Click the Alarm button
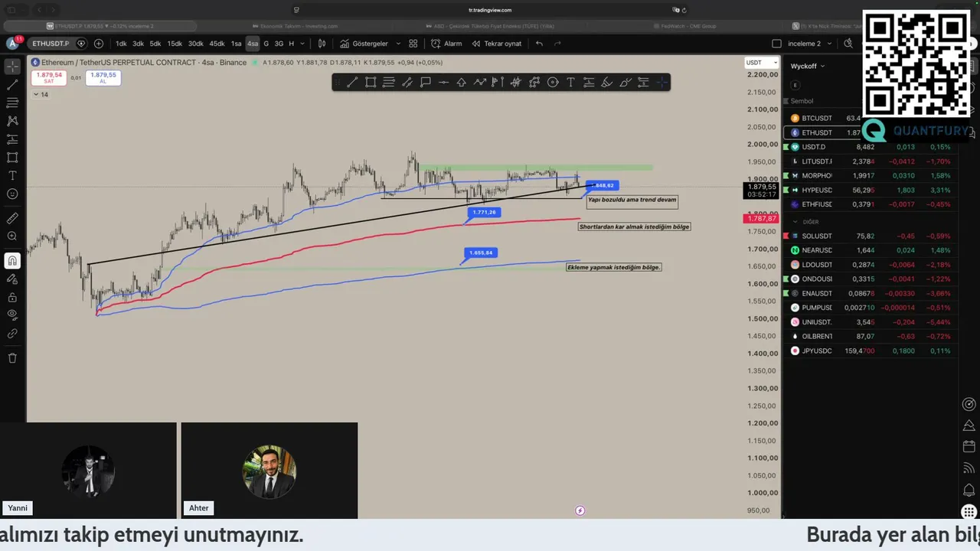Viewport: 980px width, 551px height. [446, 44]
